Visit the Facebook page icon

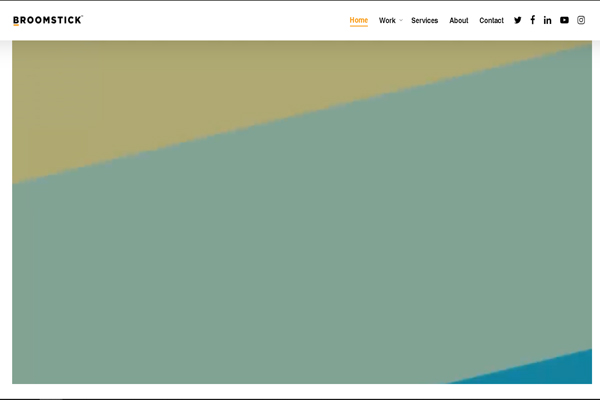[x=532, y=20]
